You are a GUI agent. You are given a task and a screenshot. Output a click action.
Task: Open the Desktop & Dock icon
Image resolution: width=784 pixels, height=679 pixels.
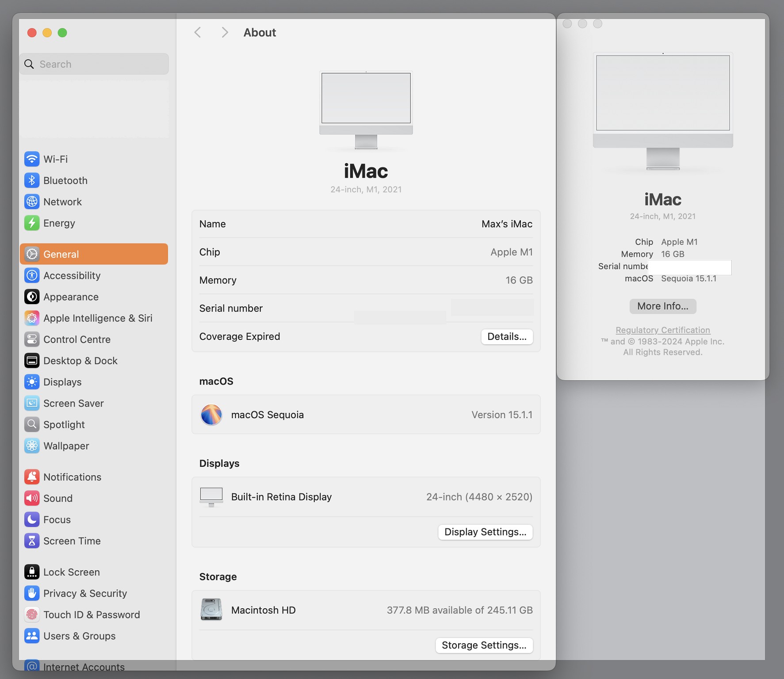(x=32, y=361)
